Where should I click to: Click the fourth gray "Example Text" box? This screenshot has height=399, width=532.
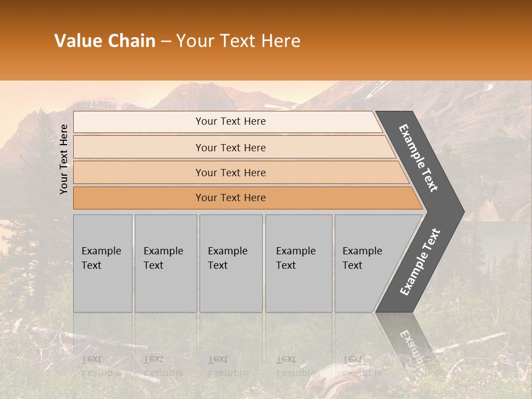coord(299,263)
